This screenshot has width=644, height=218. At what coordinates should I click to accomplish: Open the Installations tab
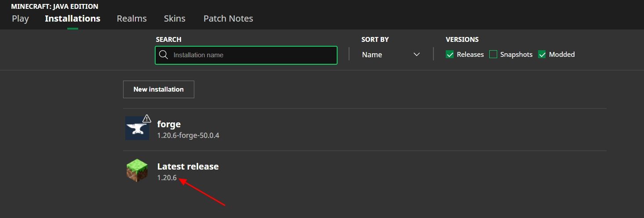point(73,18)
